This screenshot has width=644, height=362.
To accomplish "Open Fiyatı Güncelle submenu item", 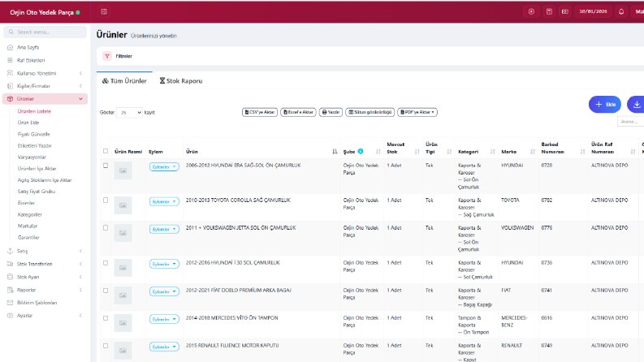I will (33, 134).
